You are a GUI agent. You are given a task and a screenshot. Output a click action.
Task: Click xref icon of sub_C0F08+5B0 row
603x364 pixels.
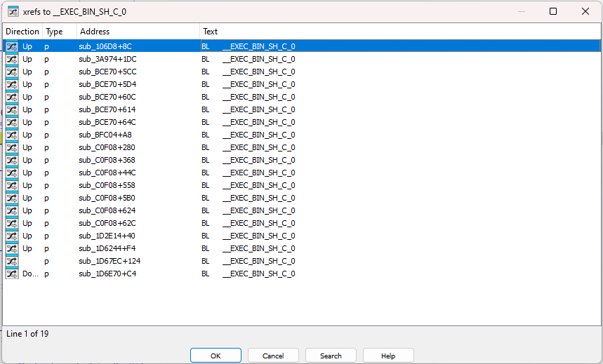[x=12, y=198]
